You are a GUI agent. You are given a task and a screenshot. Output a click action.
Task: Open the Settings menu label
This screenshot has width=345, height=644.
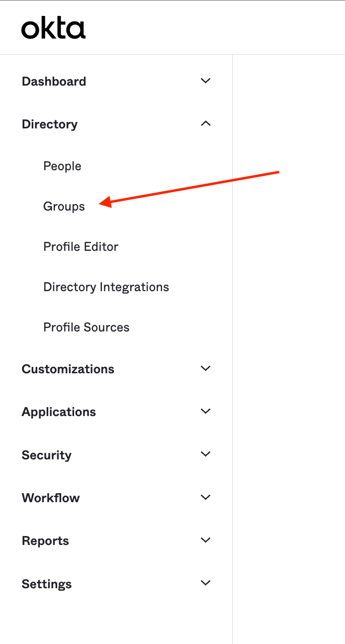point(47,584)
